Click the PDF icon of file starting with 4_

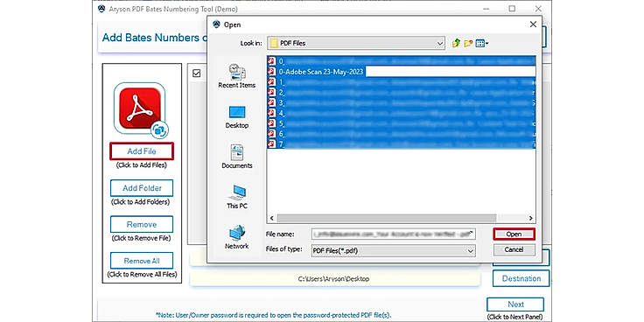pyautogui.click(x=271, y=113)
